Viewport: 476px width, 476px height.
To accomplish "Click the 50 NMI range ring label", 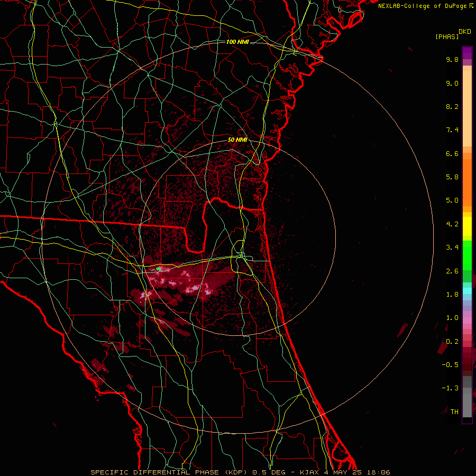I will click(x=237, y=140).
